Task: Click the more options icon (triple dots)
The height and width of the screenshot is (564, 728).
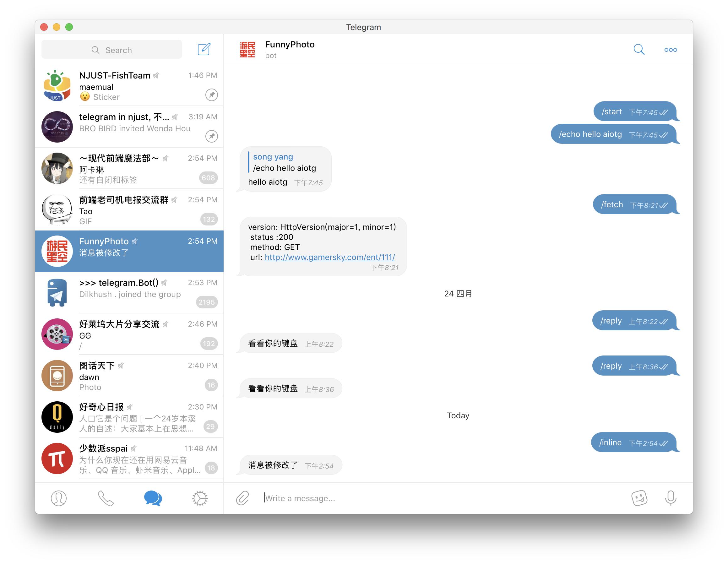Action: (671, 49)
